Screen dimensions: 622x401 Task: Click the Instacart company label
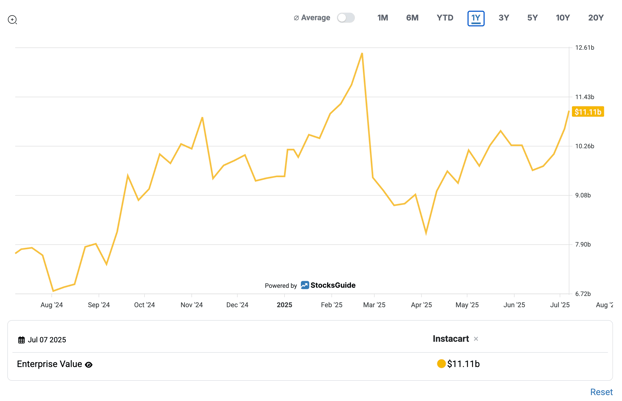click(451, 339)
